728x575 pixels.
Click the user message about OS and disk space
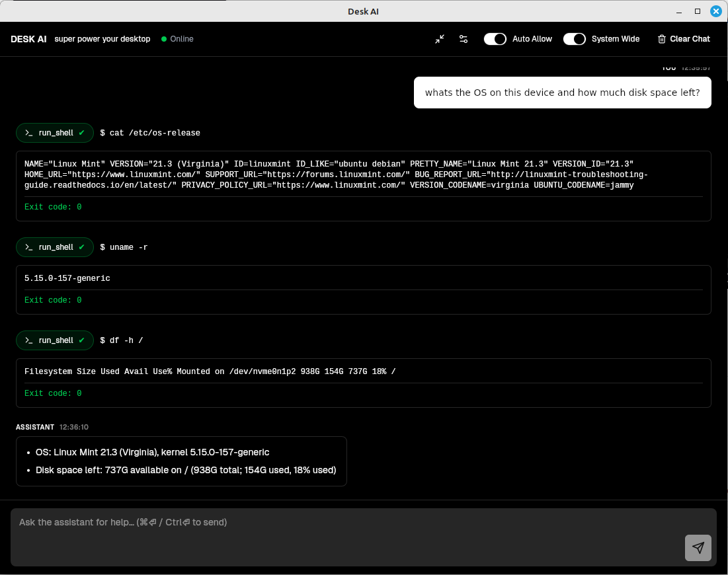point(562,93)
